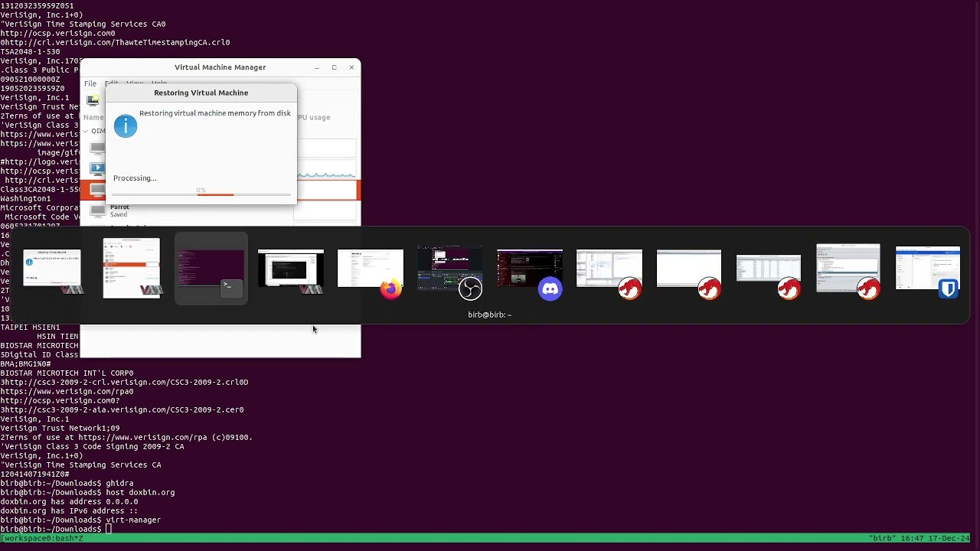This screenshot has height=551, width=980.
Task: Click the Name column header
Action: point(93,117)
